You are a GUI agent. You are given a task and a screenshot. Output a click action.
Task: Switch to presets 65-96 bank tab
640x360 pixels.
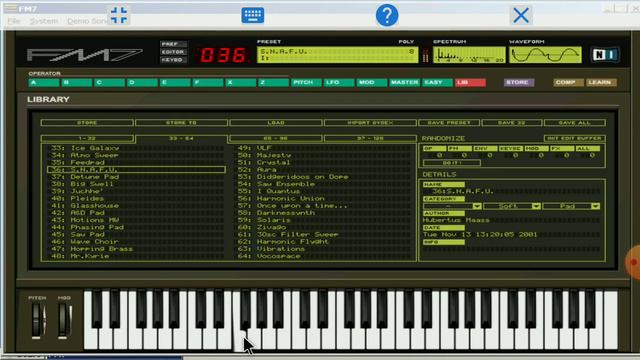pyautogui.click(x=276, y=138)
